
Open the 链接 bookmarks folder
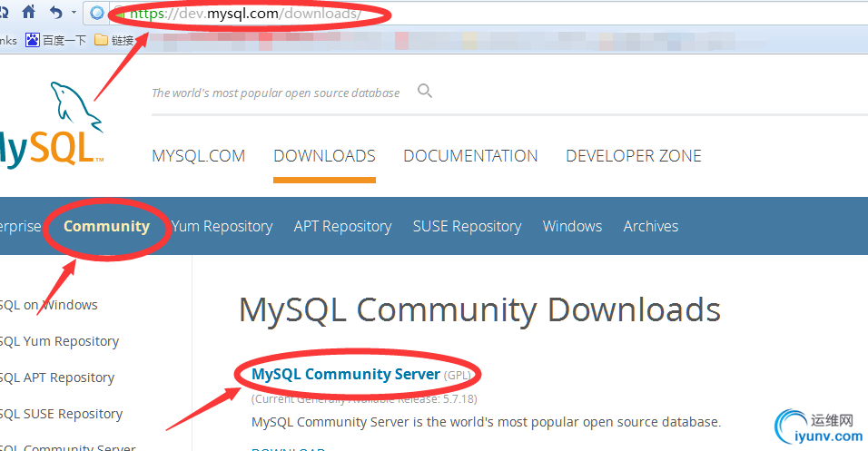(x=114, y=40)
